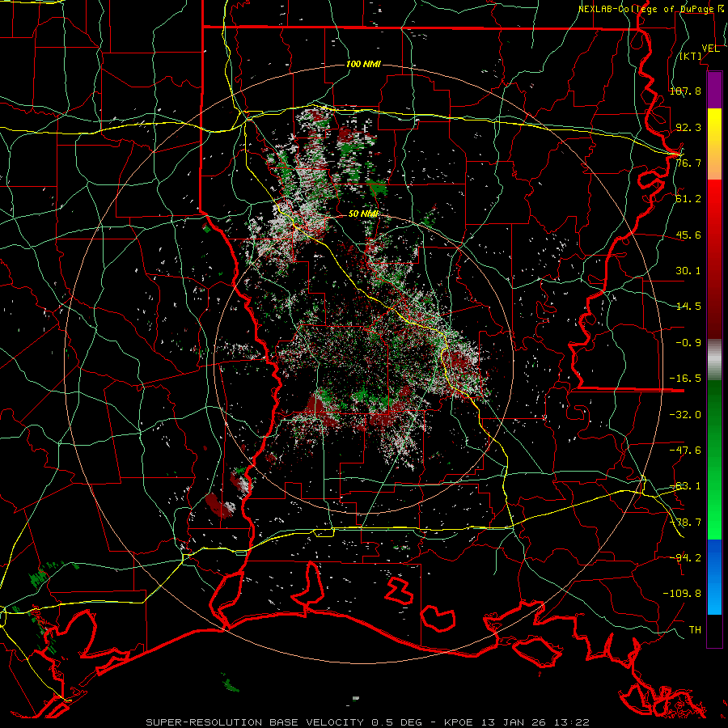Click the 45.6 velocity scale value
The width and height of the screenshot is (728, 728).
click(x=688, y=235)
